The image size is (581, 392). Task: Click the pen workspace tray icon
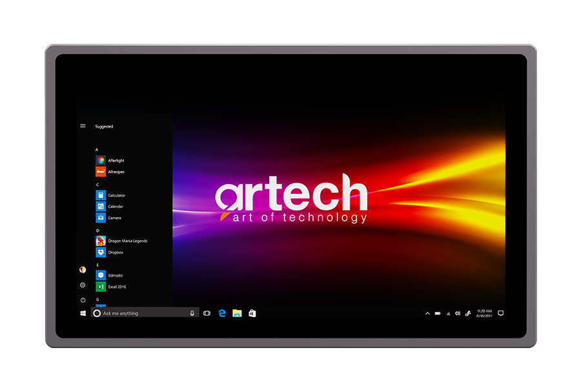pos(468,313)
